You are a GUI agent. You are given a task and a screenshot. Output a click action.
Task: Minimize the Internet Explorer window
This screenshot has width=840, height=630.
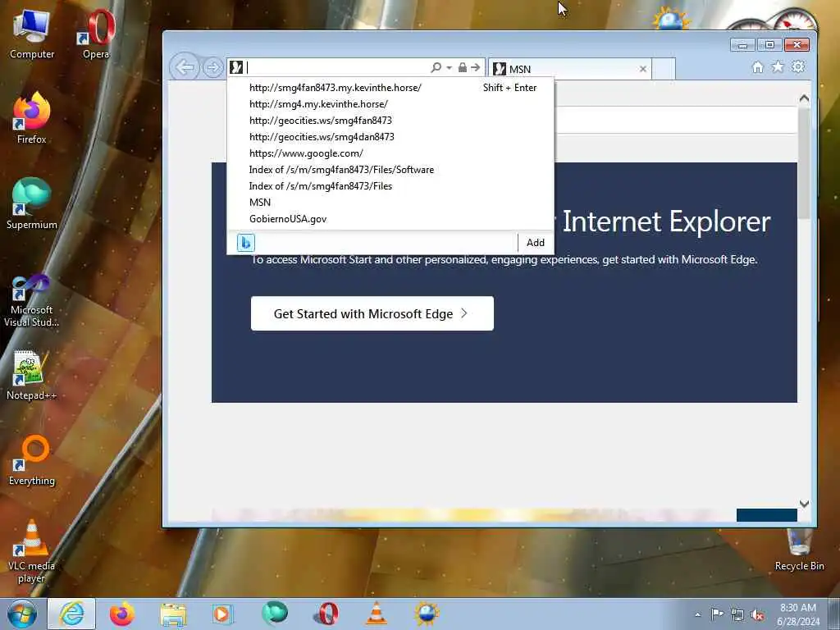(742, 45)
